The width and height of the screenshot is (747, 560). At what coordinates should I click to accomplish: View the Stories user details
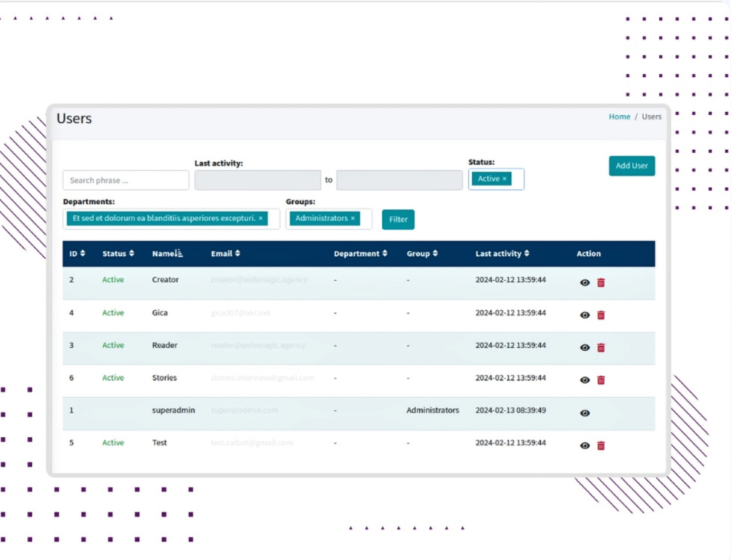pyautogui.click(x=585, y=380)
